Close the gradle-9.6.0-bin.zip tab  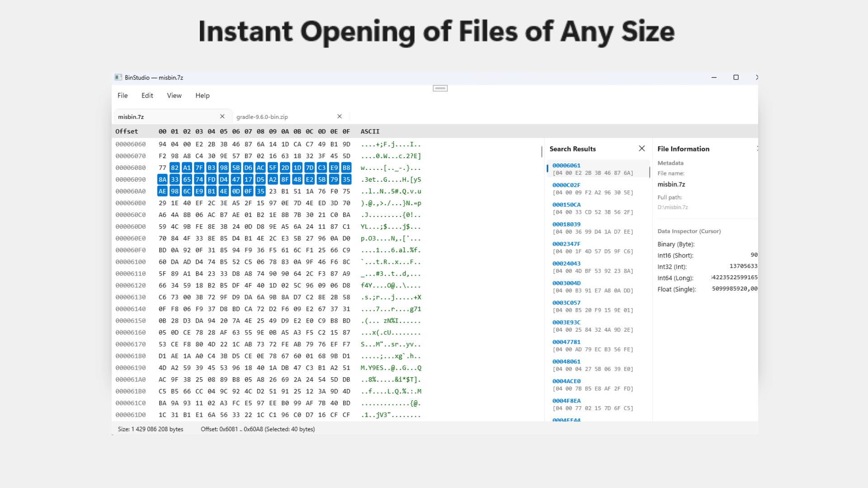[340, 116]
